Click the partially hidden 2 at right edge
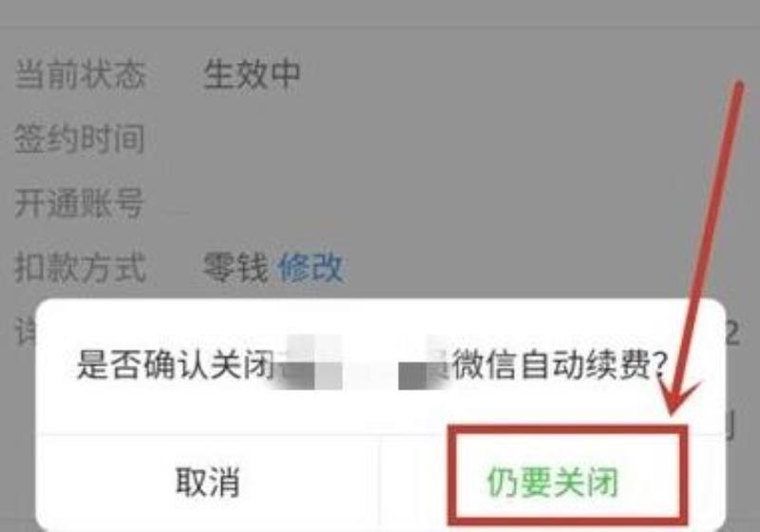The width and height of the screenshot is (760, 532). 732,333
